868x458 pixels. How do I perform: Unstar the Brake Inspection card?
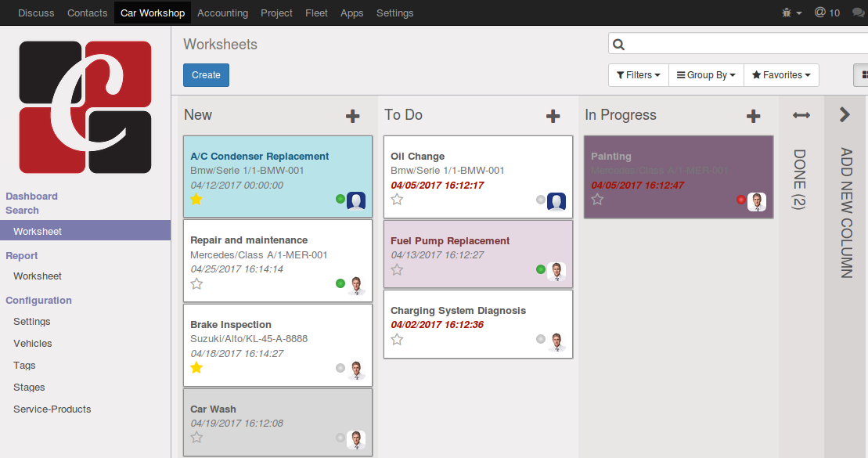click(x=196, y=368)
